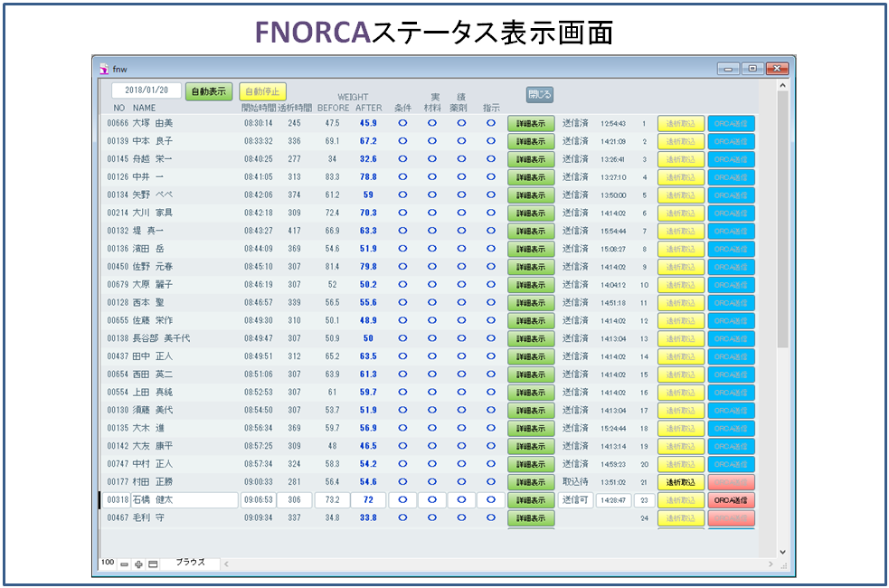Click the dialysis time value 417
The width and height of the screenshot is (889, 588).
pyautogui.click(x=294, y=231)
